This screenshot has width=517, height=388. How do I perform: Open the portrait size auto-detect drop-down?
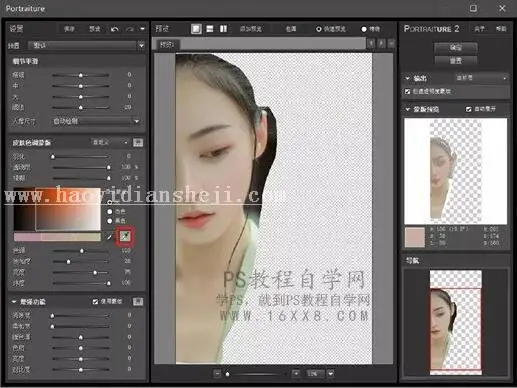pos(96,121)
